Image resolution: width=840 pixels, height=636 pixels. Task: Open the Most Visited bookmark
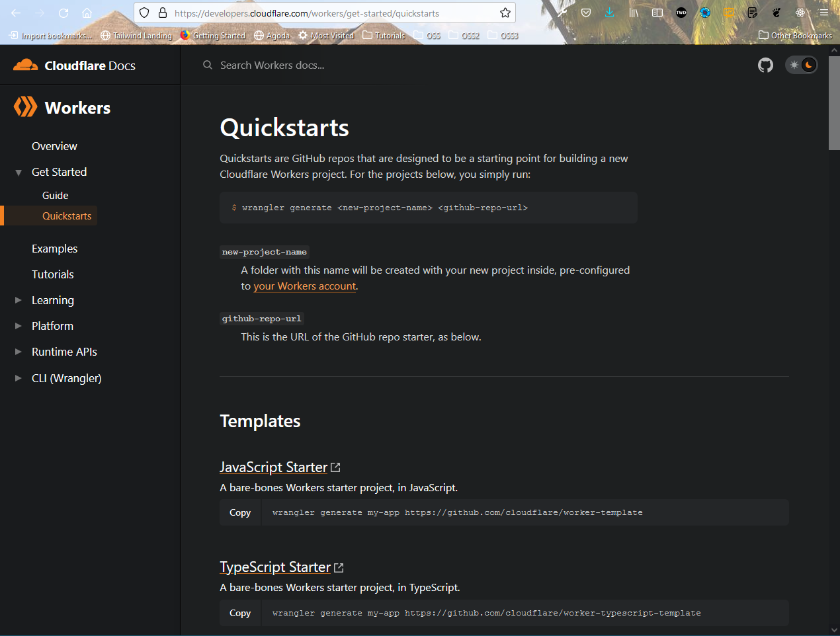[326, 36]
